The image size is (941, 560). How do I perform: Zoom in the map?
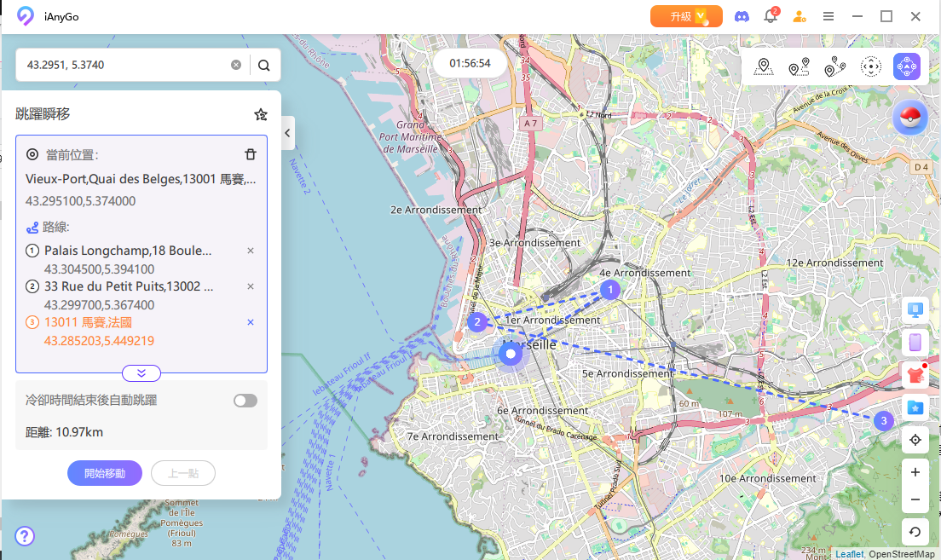point(915,472)
